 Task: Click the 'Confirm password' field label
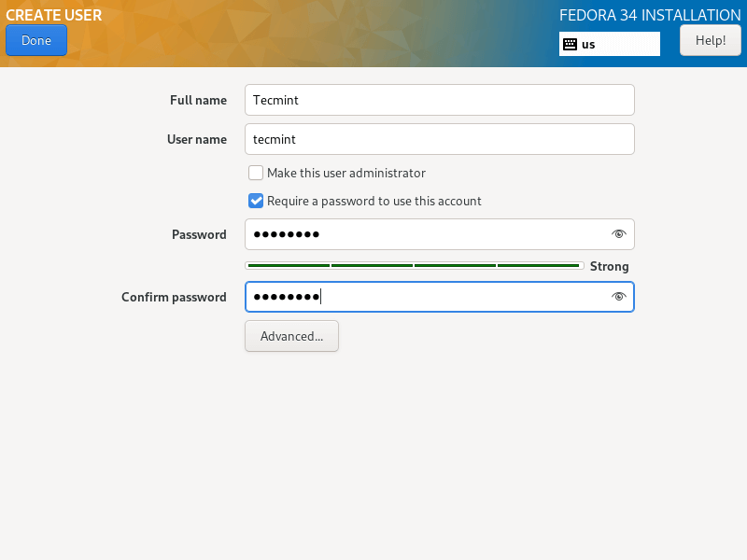tap(174, 297)
